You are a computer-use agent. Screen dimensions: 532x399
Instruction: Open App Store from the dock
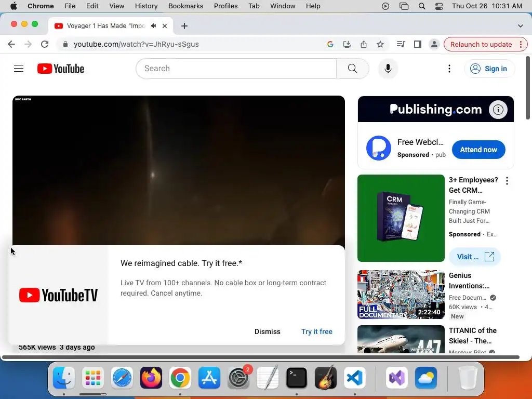point(209,378)
